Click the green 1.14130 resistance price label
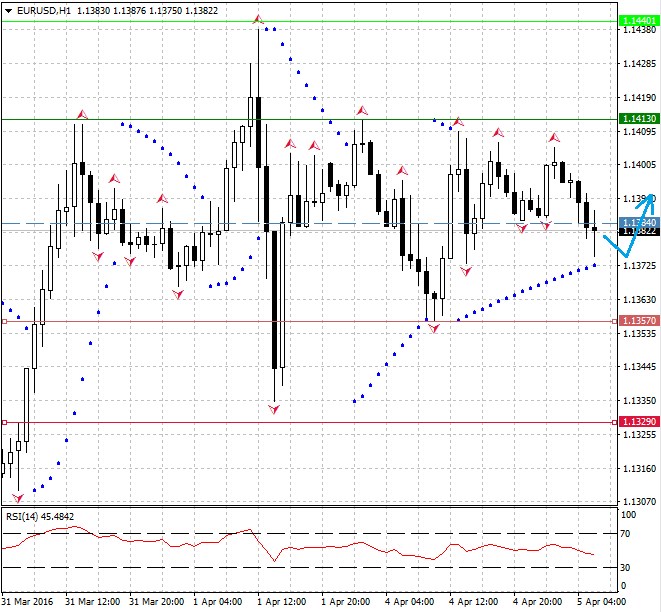 coord(638,119)
